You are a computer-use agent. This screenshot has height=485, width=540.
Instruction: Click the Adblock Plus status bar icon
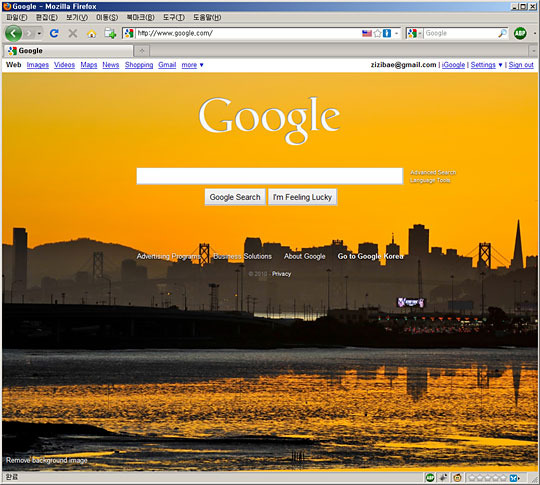(x=430, y=477)
